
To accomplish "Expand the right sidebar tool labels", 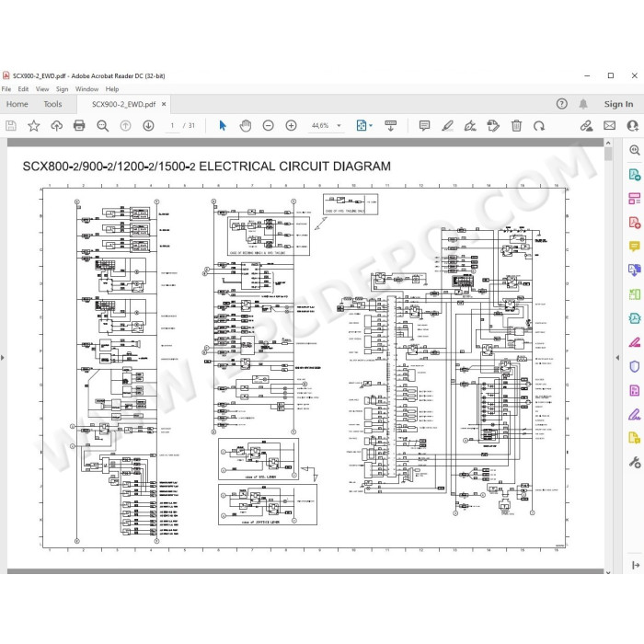I will click(x=636, y=566).
